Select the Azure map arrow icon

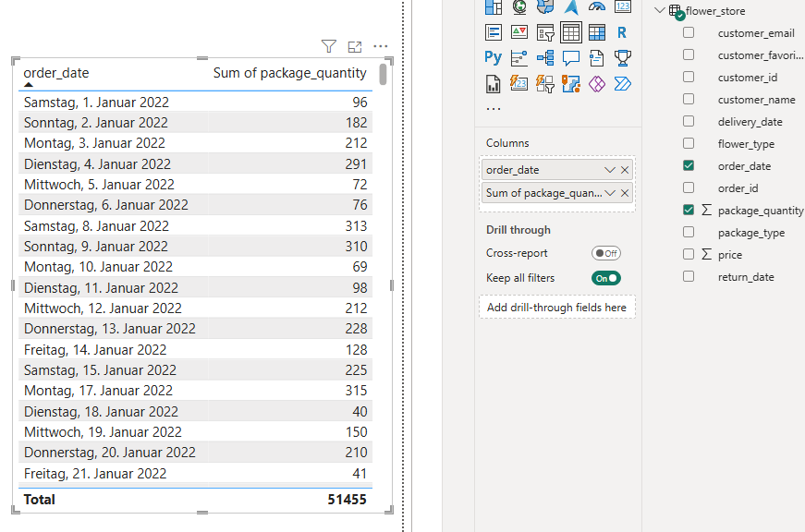(571, 6)
